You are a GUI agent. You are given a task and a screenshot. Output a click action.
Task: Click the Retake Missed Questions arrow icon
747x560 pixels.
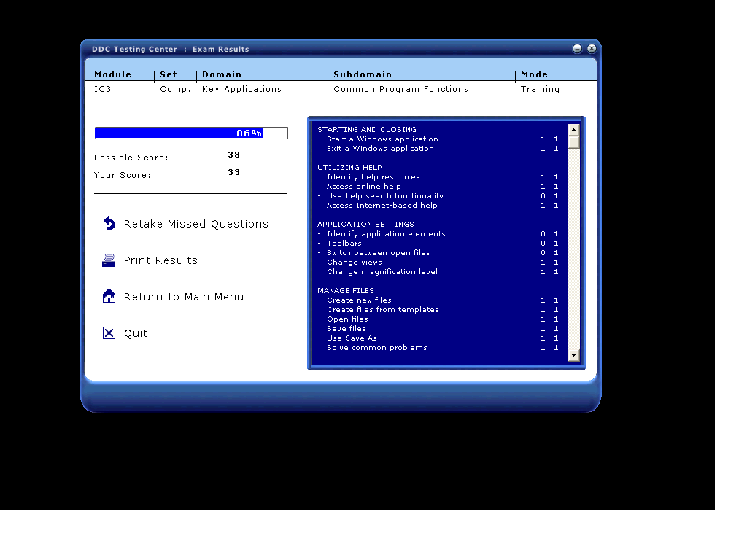pyautogui.click(x=109, y=223)
